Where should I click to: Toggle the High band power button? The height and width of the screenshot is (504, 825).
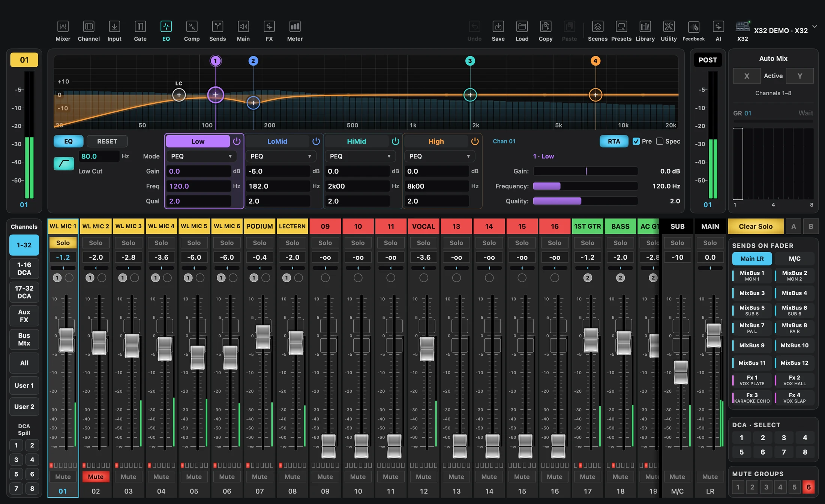[475, 141]
